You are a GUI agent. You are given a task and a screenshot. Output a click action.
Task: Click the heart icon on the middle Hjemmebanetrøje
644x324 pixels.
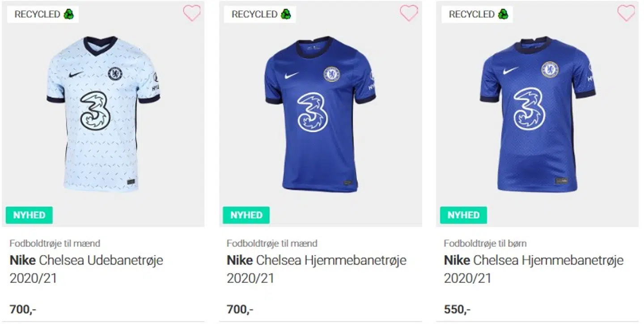point(409,13)
